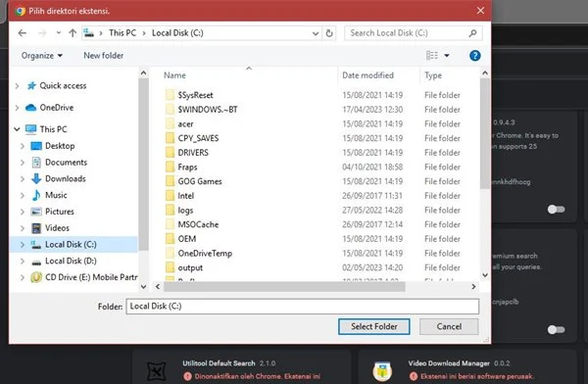
Task: Click the Folder name input field
Action: coord(302,307)
